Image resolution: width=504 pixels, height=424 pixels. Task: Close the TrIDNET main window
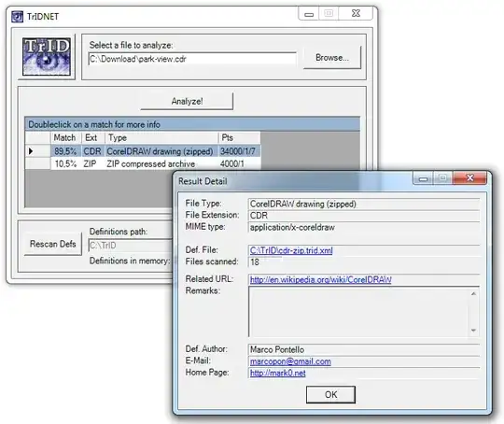coord(356,13)
